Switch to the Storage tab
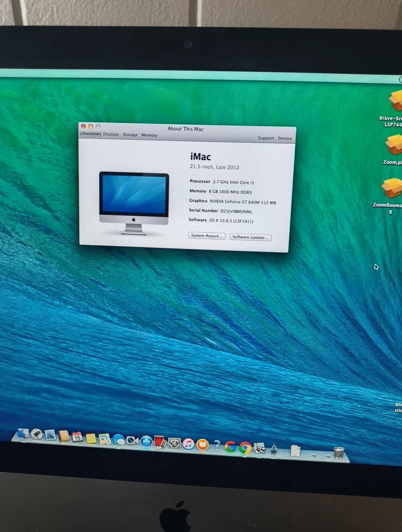 (x=130, y=135)
